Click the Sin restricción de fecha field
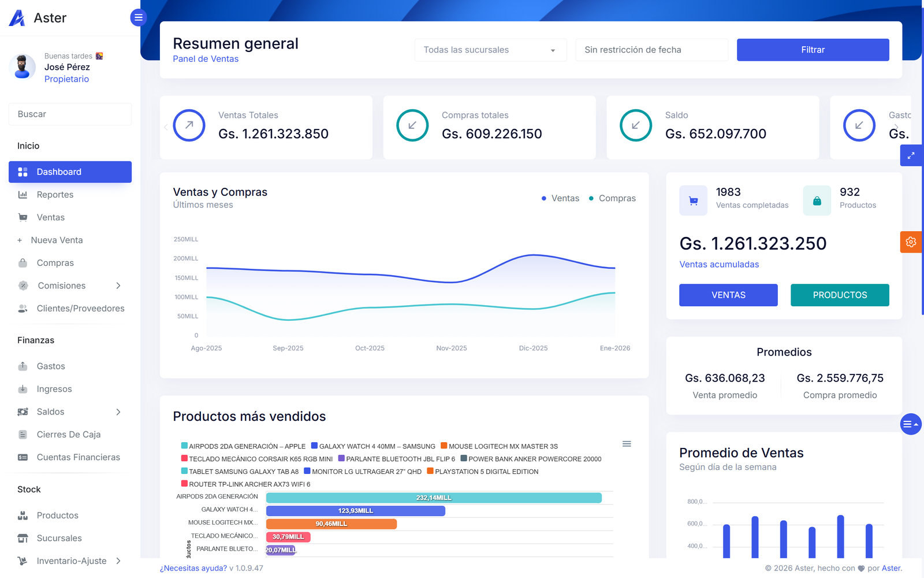Image resolution: width=924 pixels, height=578 pixels. click(651, 50)
